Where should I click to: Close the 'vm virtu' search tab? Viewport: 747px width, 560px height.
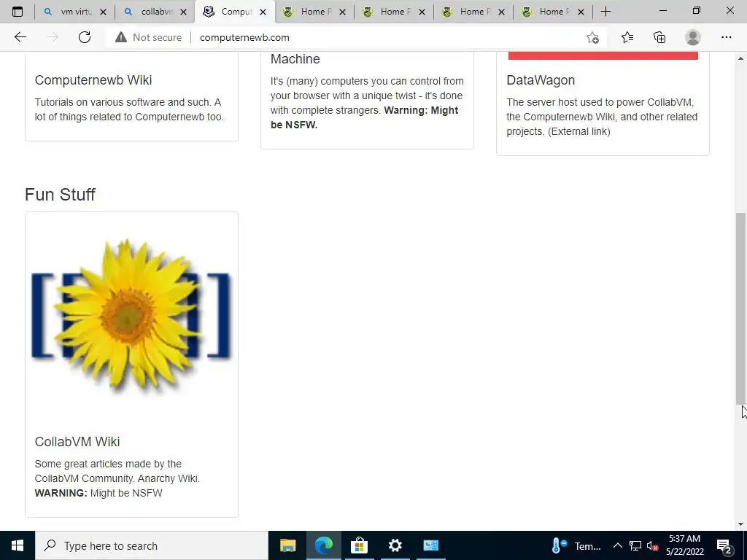[103, 12]
